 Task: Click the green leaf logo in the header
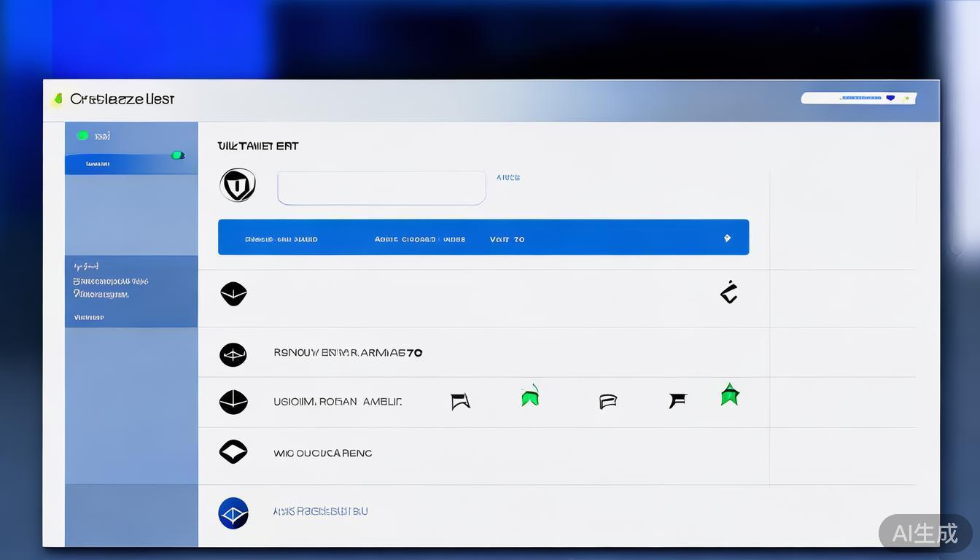click(58, 98)
